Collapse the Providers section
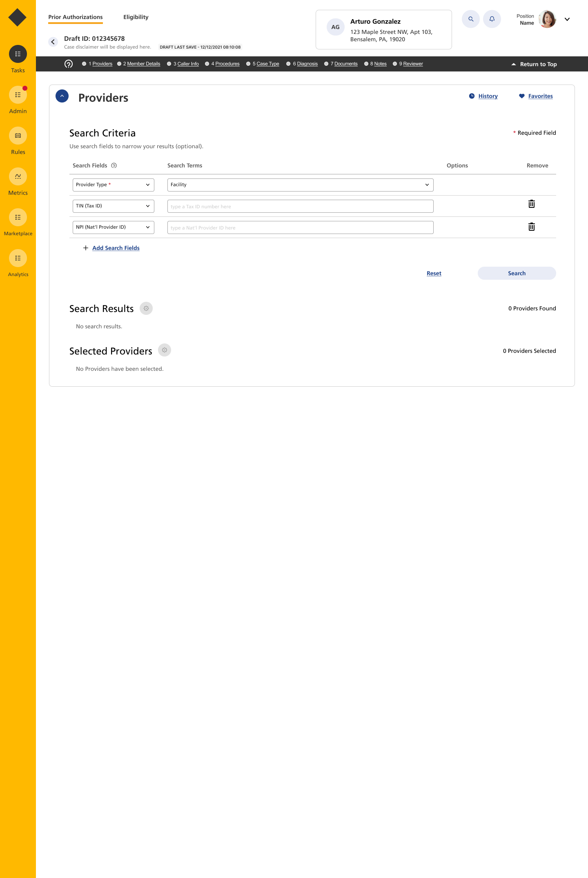This screenshot has height=878, width=588. 62,96
